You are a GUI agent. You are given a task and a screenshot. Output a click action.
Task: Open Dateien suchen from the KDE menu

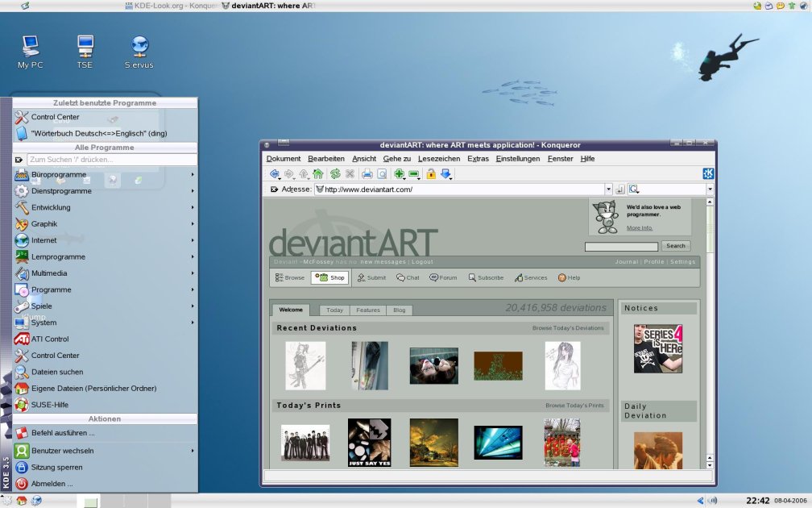pos(105,372)
